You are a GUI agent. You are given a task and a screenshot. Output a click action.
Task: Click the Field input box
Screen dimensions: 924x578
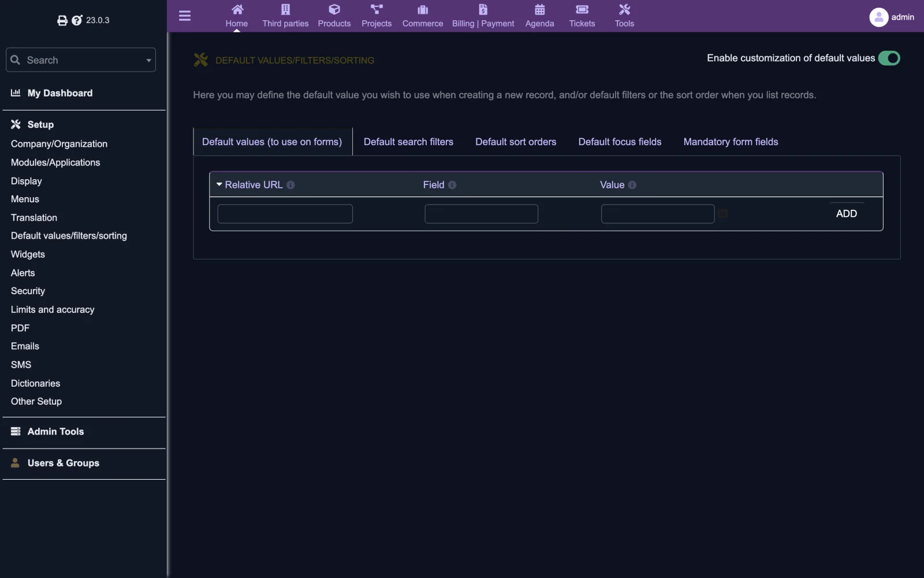[481, 214]
